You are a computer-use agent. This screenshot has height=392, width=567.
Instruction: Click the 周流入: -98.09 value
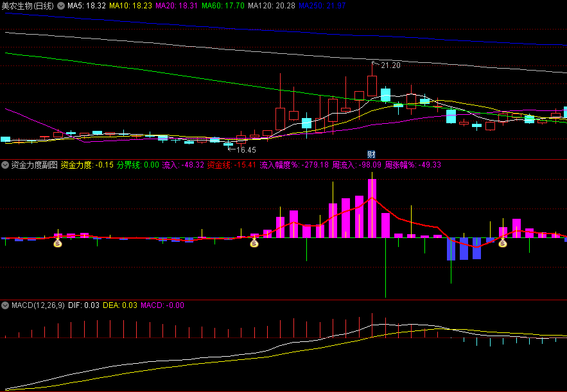tap(357, 166)
